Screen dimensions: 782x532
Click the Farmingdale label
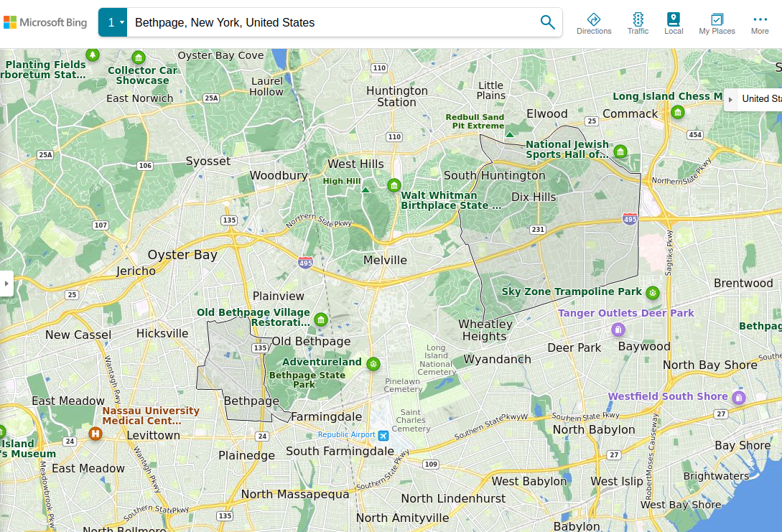[326, 417]
